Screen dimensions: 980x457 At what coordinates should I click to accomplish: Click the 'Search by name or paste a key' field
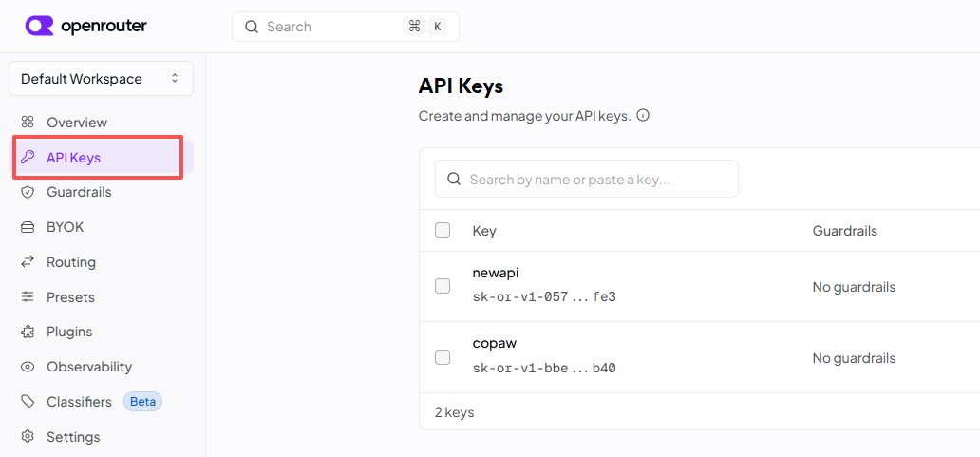tap(587, 179)
